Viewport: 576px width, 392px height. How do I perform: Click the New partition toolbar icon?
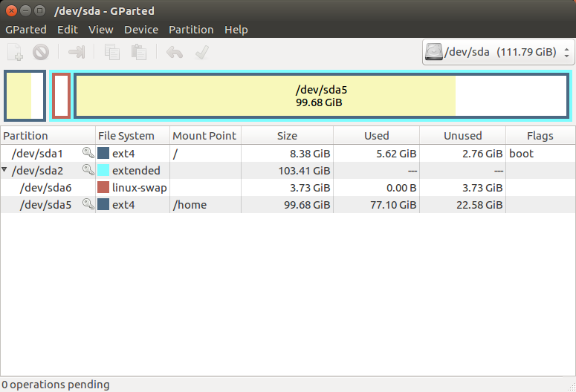[15, 52]
